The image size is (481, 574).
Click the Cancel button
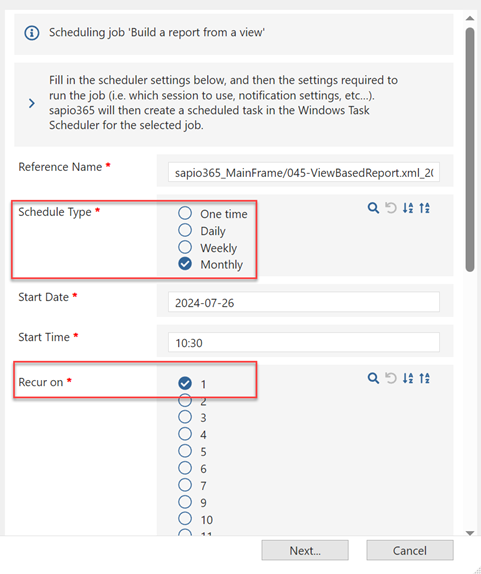410,550
